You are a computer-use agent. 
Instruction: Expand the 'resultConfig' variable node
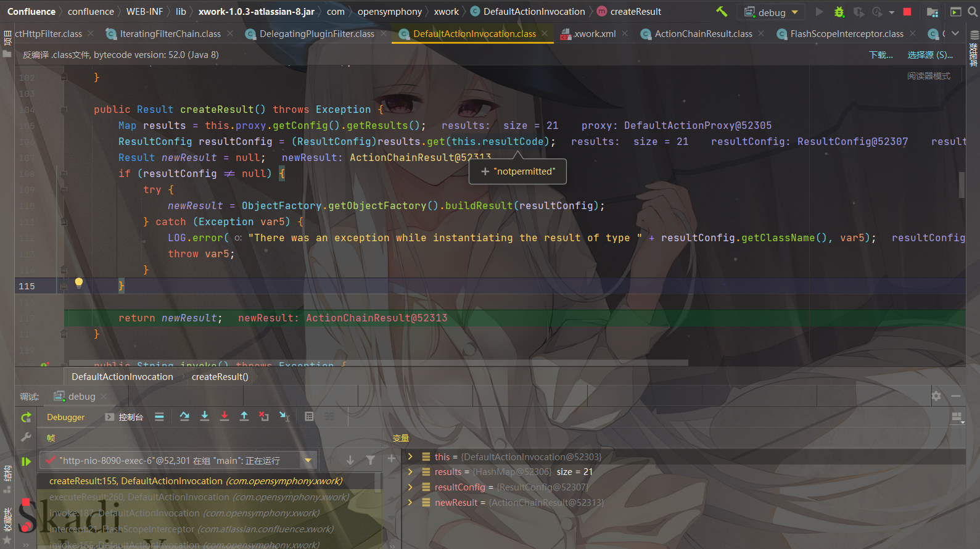[x=410, y=487]
